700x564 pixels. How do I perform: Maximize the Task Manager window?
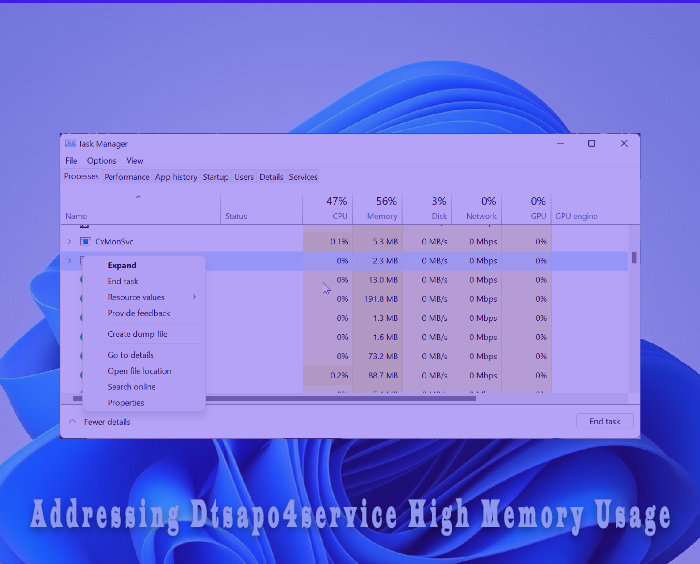click(x=591, y=144)
